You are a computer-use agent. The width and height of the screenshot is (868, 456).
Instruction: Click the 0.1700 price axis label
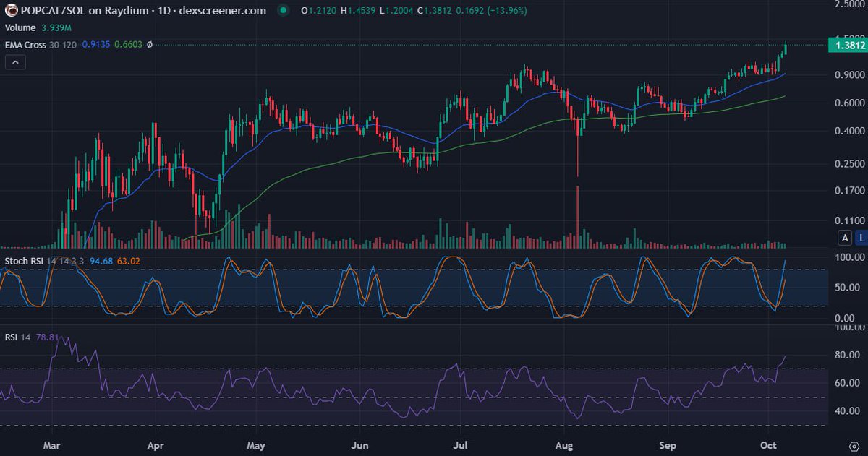pos(849,192)
